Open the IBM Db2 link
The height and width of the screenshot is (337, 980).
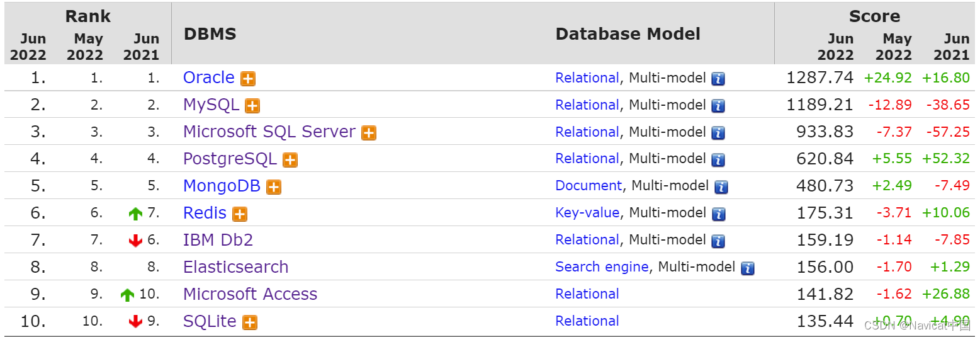pyautogui.click(x=218, y=240)
